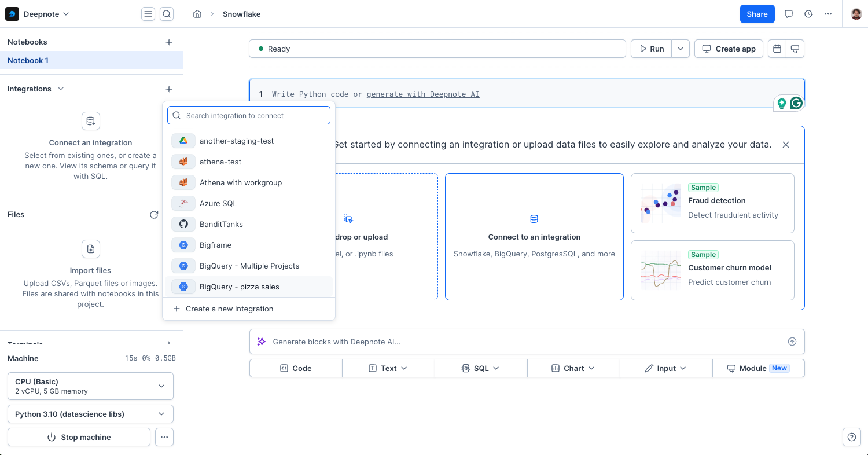
Task: Add a Module block
Action: (x=758, y=368)
